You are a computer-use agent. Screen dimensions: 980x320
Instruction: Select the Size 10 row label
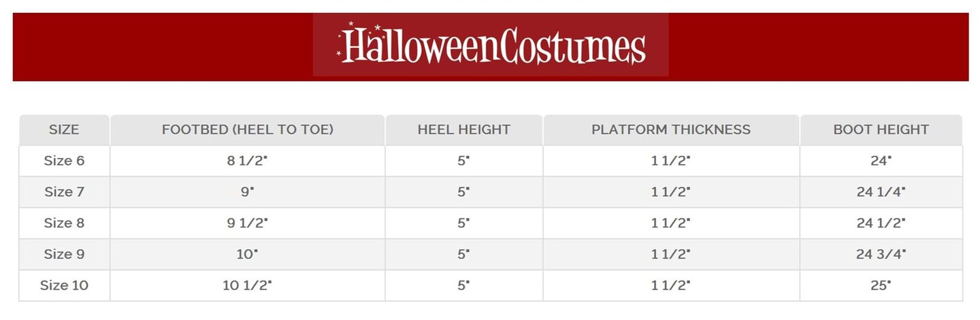pos(64,285)
